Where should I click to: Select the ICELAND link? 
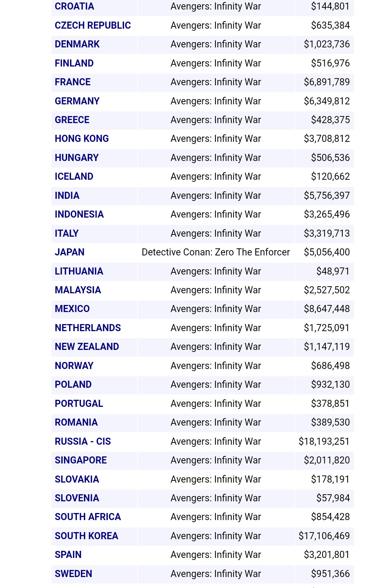click(x=74, y=177)
